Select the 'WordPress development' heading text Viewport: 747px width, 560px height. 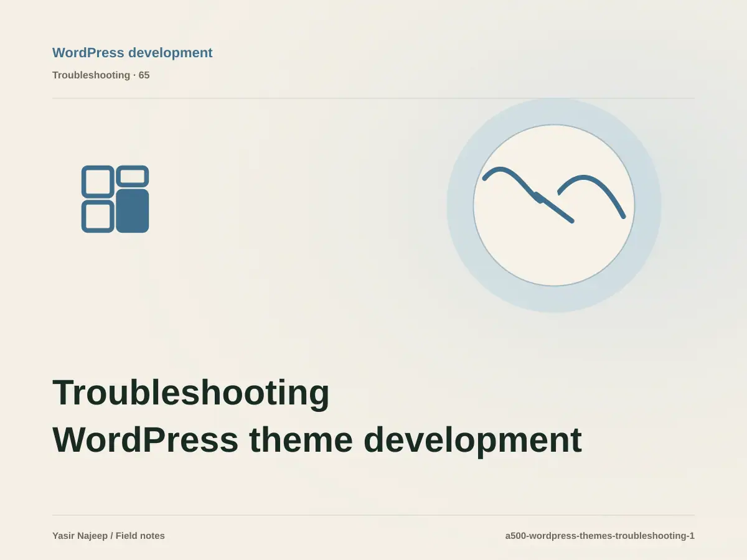pos(133,53)
